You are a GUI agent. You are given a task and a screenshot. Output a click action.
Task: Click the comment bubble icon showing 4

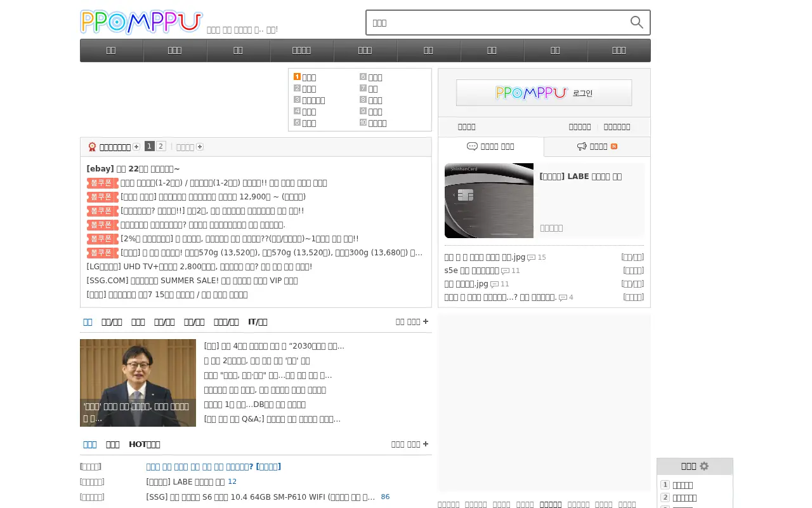(563, 298)
